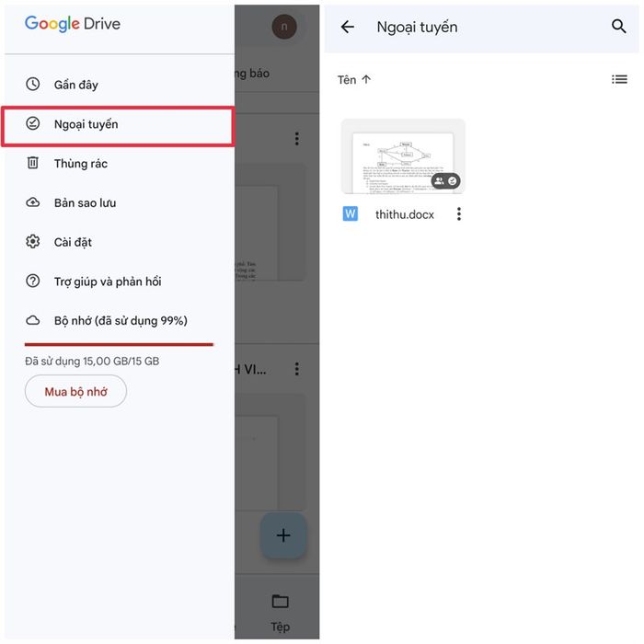644x644 pixels.
Task: Switch to the Tệp files tab
Action: (281, 614)
